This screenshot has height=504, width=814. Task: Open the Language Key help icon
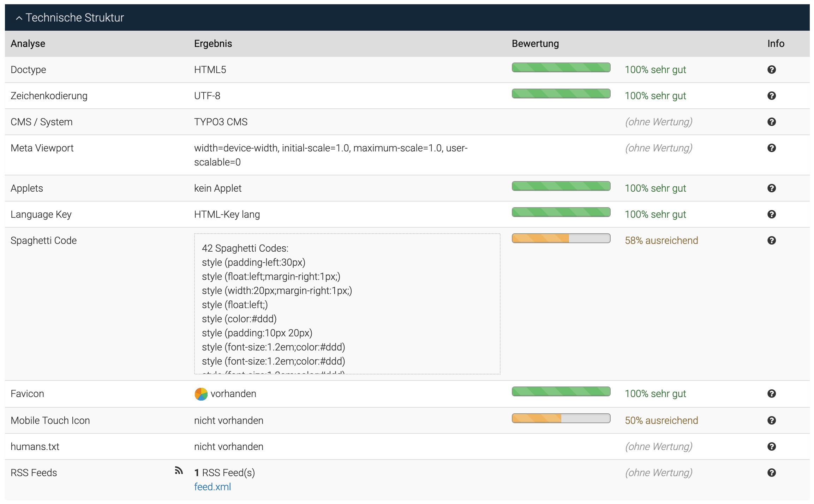coord(772,214)
